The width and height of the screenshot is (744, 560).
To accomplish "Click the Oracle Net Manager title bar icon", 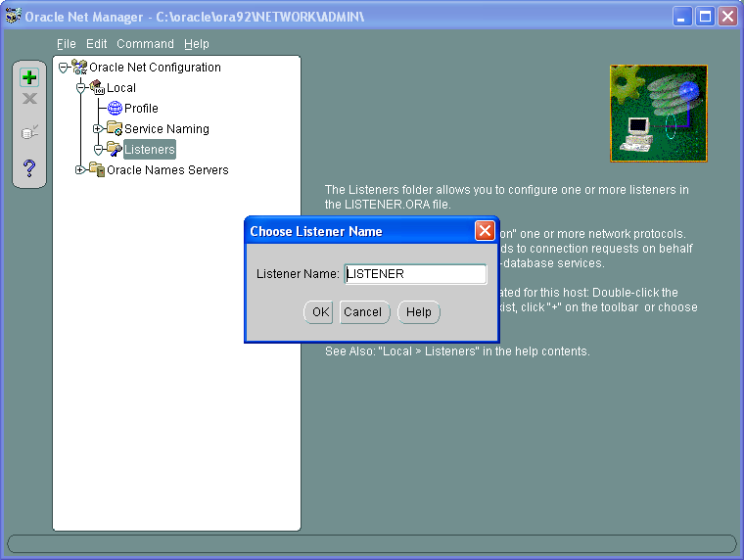I will tap(14, 16).
